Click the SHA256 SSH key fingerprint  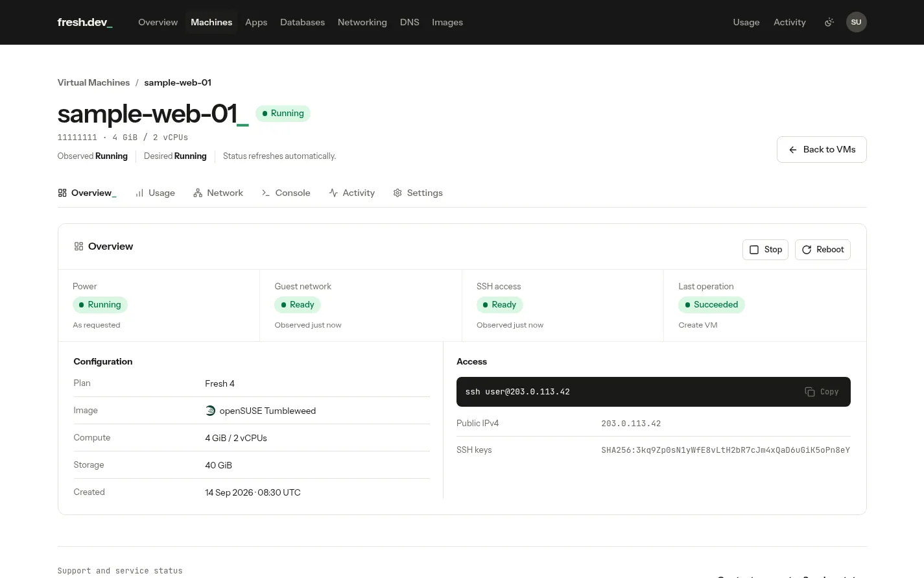point(726,450)
